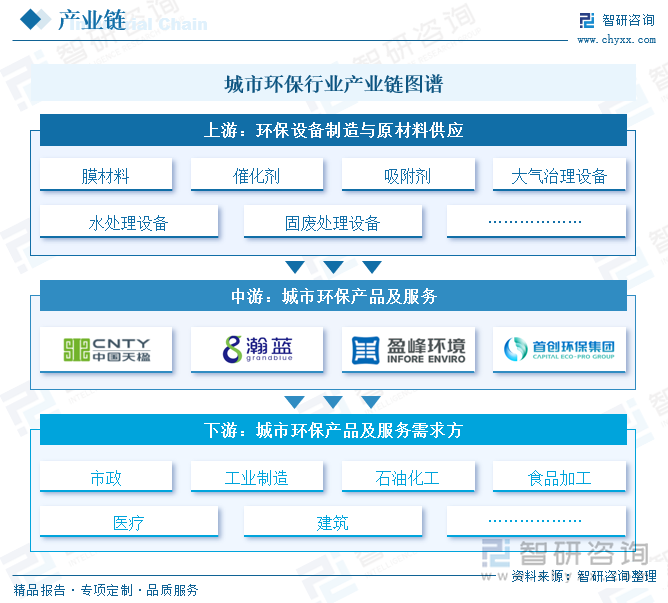The width and height of the screenshot is (668, 603).
Task: Click the 石油化工 box
Action: 408,476
